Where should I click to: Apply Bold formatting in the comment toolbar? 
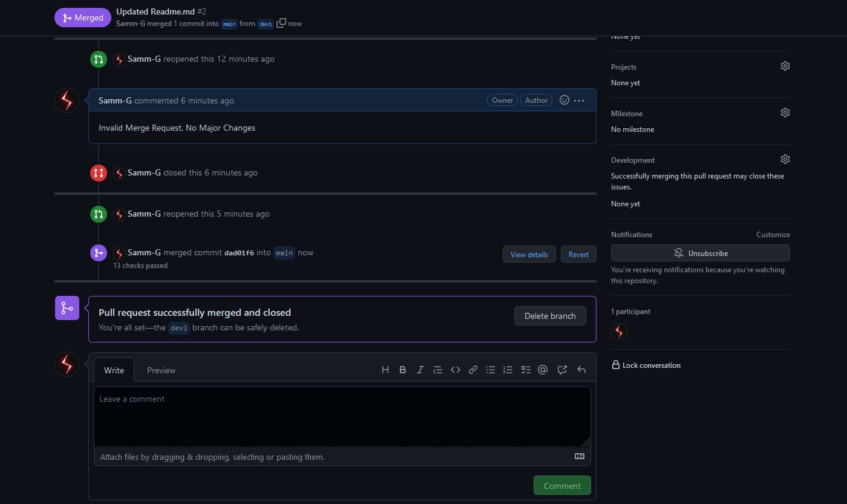click(x=402, y=370)
